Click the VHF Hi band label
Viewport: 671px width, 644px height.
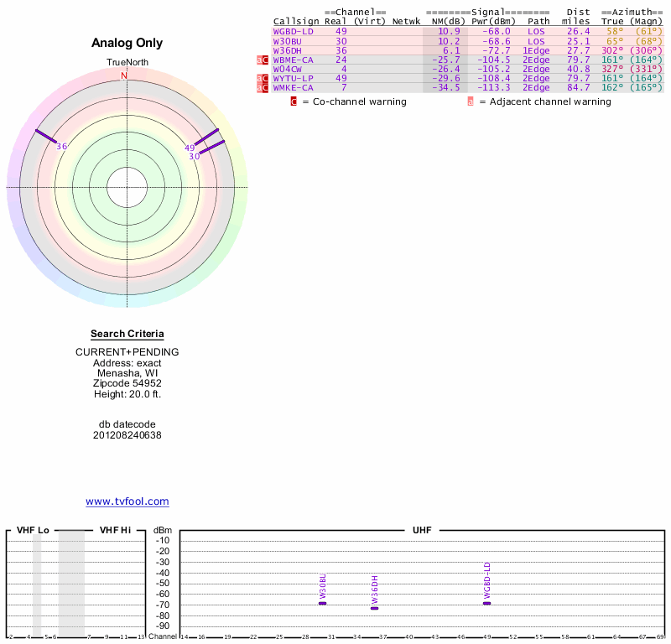click(115, 530)
